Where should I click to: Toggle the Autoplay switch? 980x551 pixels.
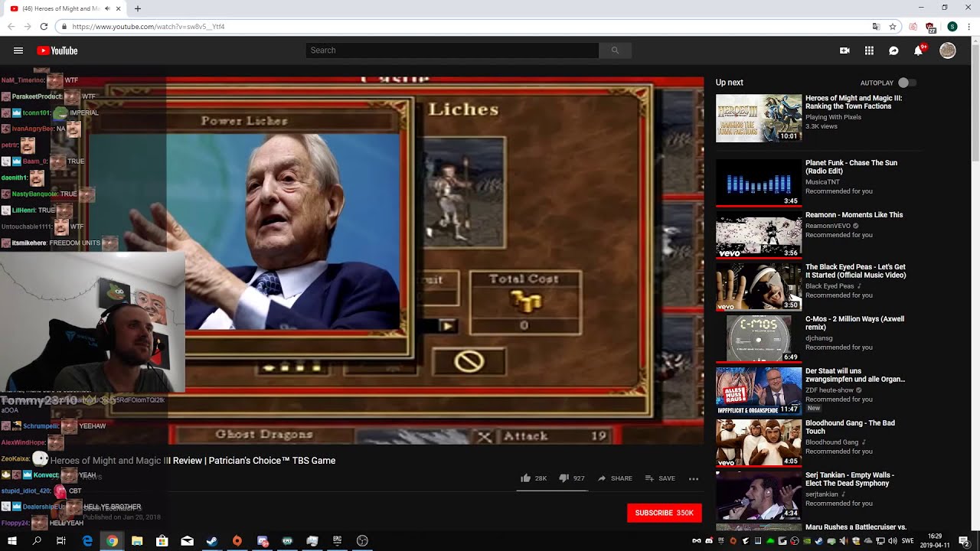906,83
